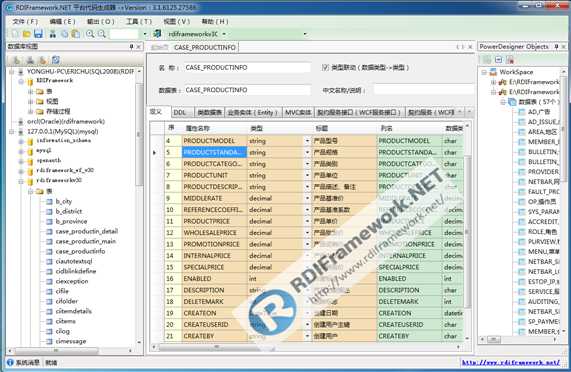The image size is (571, 372).
Task: Click the collapse-all icon in PowerDesigner Objects toolbar
Action: click(x=499, y=60)
